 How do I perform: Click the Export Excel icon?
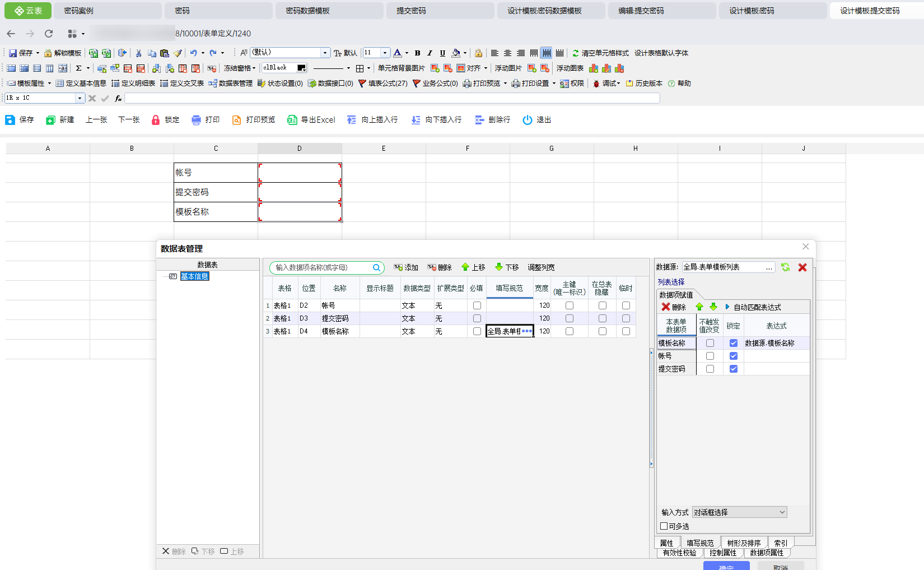[292, 120]
